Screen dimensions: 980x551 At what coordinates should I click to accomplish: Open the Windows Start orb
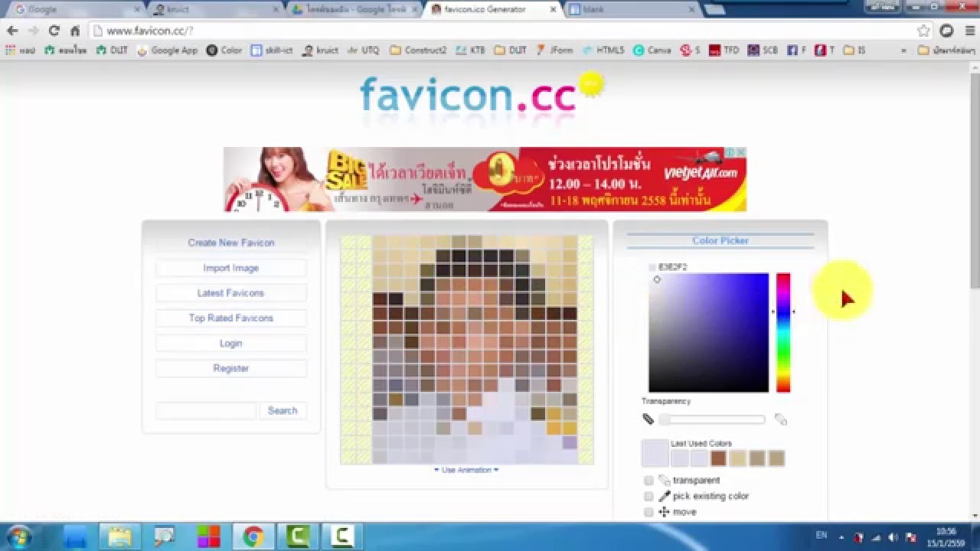tap(18, 536)
